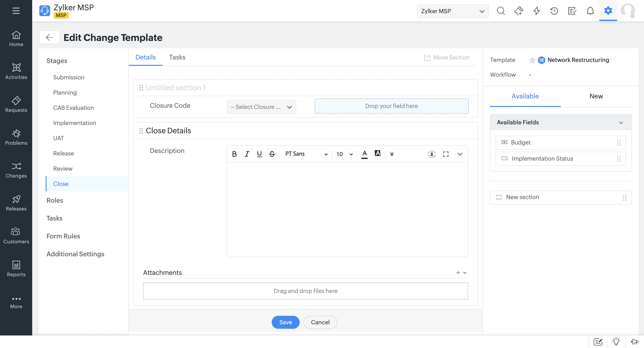Toggle italic text formatting
The height and width of the screenshot is (348, 644).
247,154
